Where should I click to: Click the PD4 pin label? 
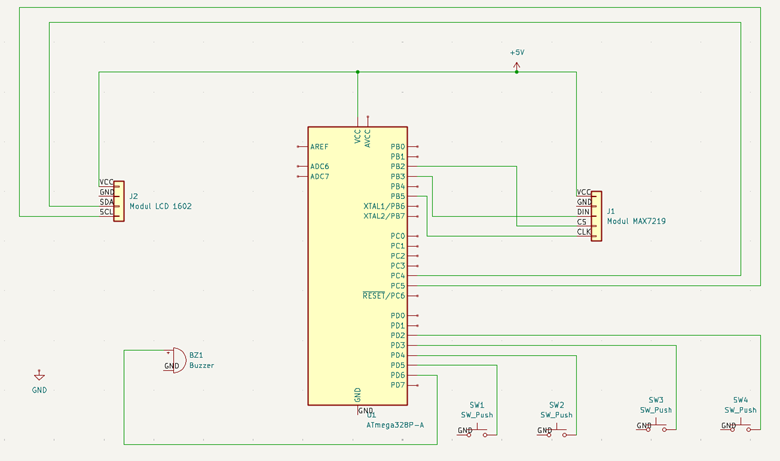coord(398,356)
